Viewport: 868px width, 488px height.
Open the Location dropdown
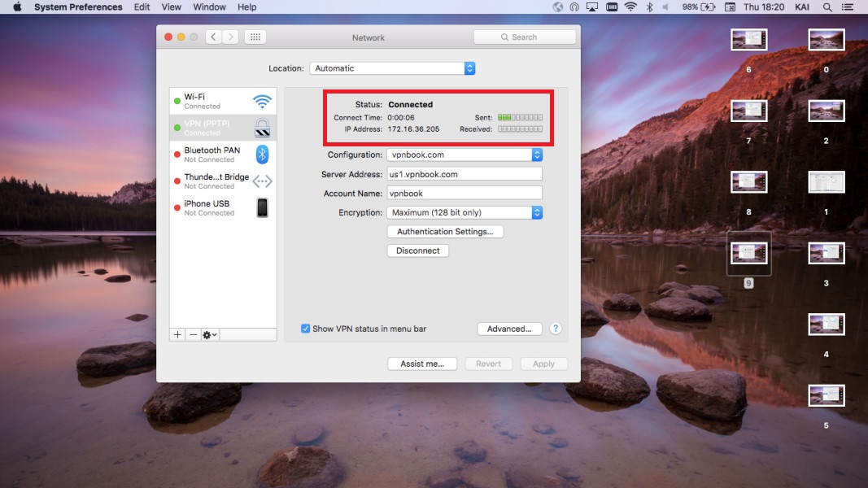[x=392, y=68]
